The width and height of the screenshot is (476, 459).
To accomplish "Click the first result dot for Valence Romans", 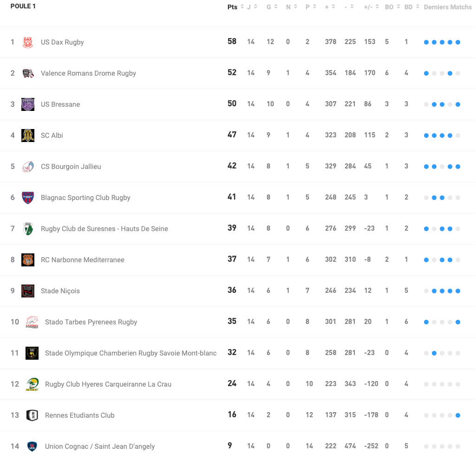I will pyautogui.click(x=426, y=73).
